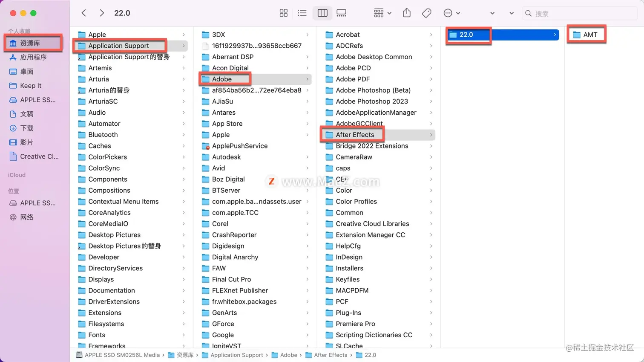Select the Desktop Pictures folder
This screenshot has width=644, height=362.
click(114, 235)
